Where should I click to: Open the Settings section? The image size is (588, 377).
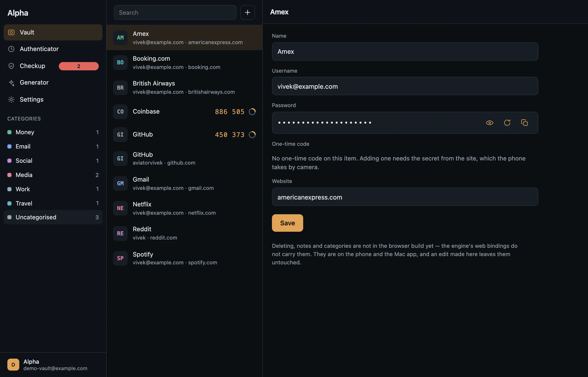coord(53,99)
